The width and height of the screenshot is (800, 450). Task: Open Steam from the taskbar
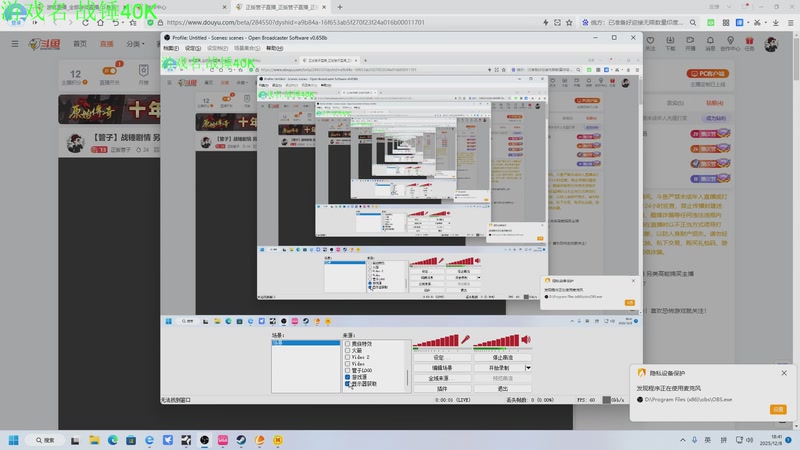click(x=241, y=440)
